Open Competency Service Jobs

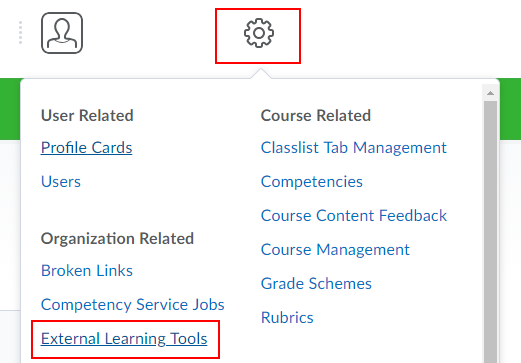[133, 305]
